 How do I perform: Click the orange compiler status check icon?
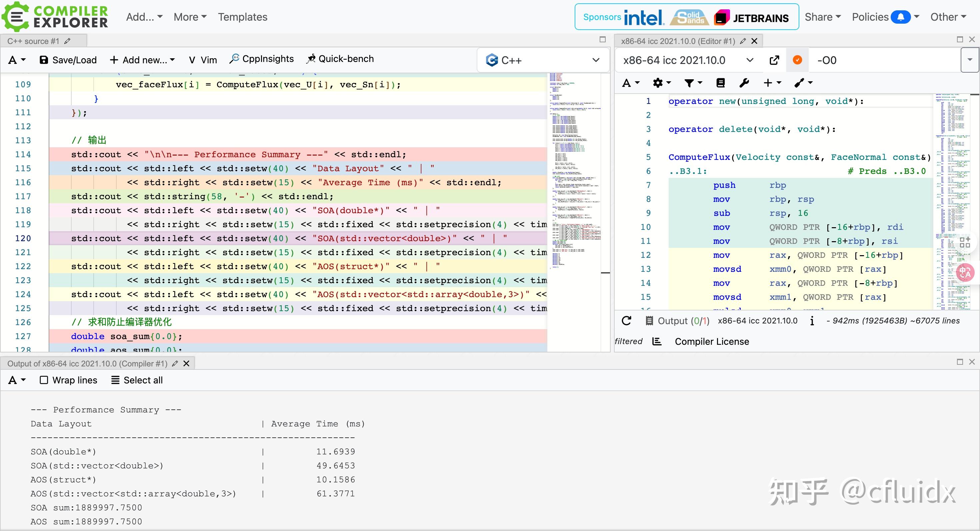click(797, 60)
